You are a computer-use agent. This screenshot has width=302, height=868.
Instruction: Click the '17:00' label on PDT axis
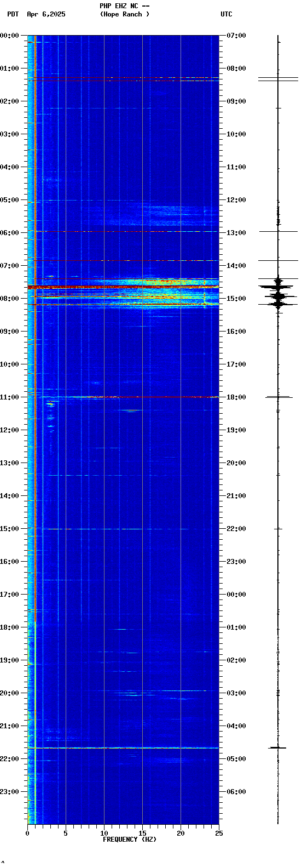coord(9,595)
